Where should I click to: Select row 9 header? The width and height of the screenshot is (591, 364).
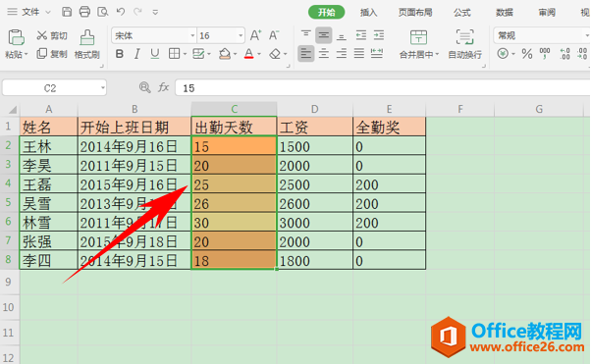tap(9, 282)
